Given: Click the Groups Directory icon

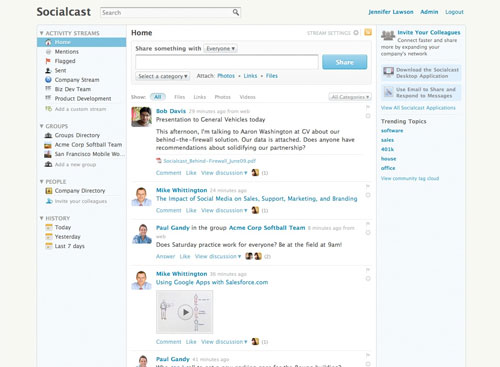Looking at the screenshot, I should click(x=48, y=135).
